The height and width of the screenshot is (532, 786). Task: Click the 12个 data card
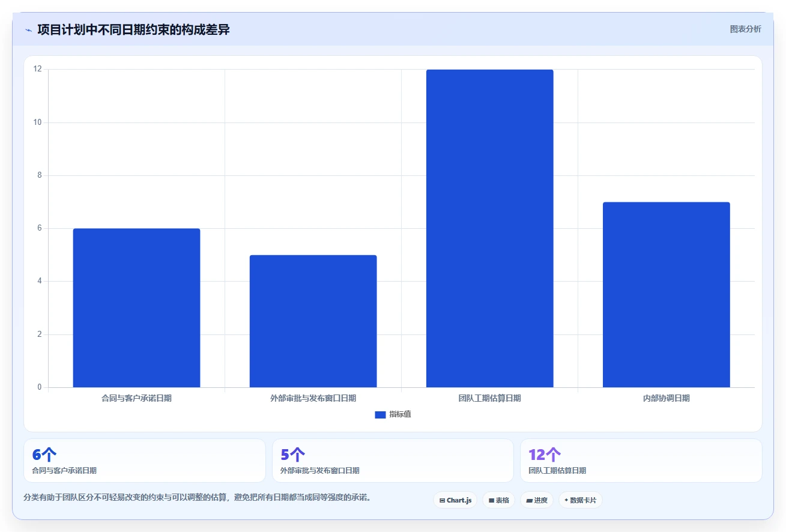641,461
